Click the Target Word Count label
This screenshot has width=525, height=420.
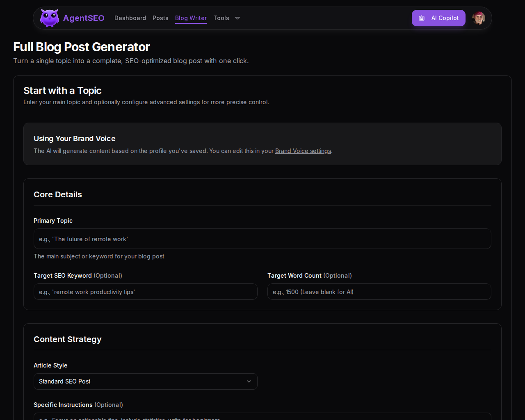(x=294, y=276)
